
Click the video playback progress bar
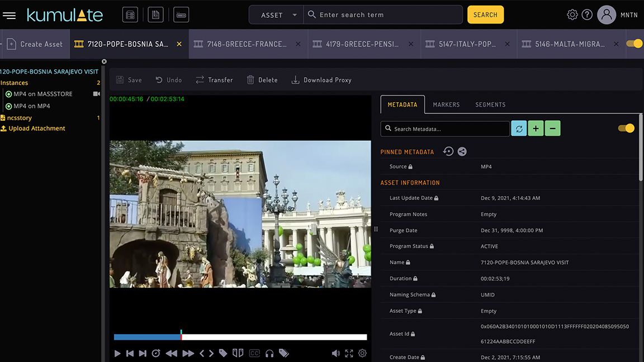tap(240, 336)
